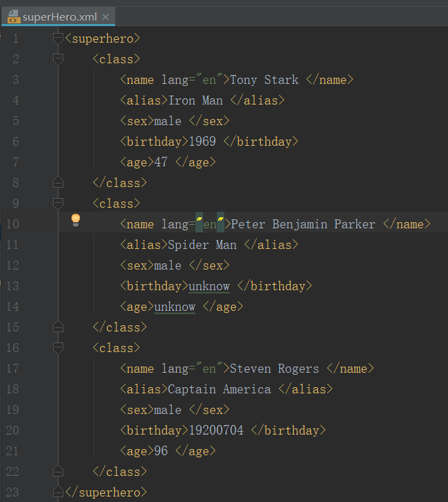Click the 'en' lang value on line 17
448x502 pixels.
[209, 369]
